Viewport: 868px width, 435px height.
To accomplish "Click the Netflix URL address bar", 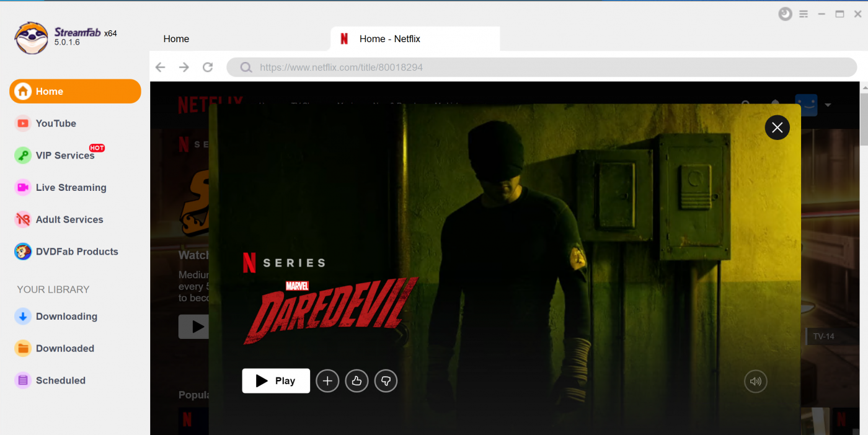I will 542,67.
